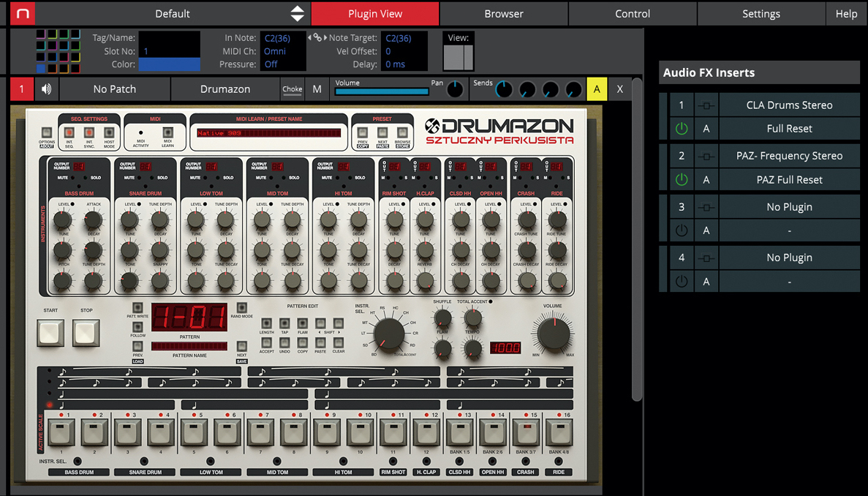This screenshot has height=496, width=868.
Task: Toggle the power button on insert slot 3
Action: click(x=682, y=230)
